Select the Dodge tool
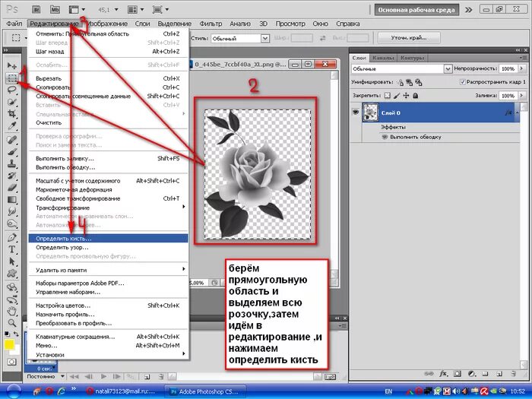This screenshot has height=399, width=532. click(12, 223)
